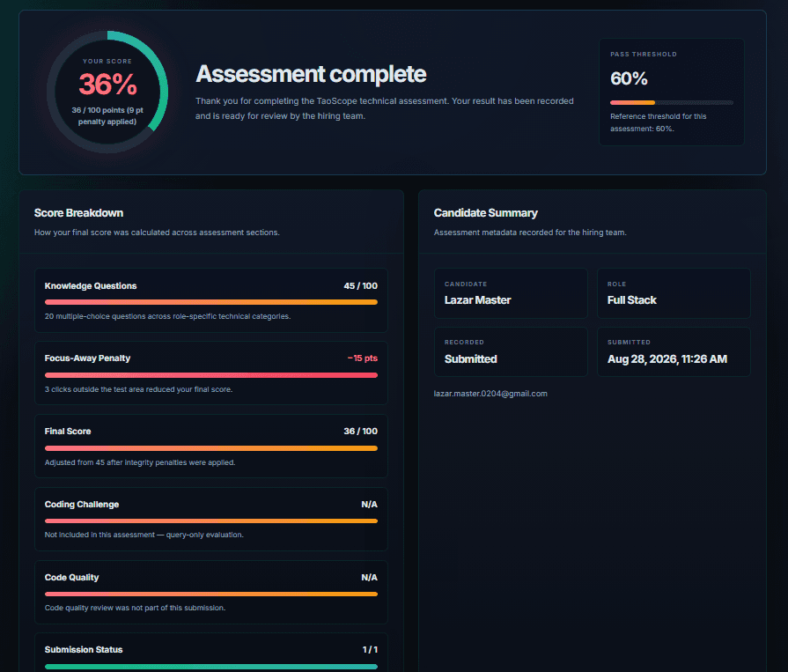The height and width of the screenshot is (672, 788).
Task: Click the Focus-Away Penalty progress bar
Action: click(211, 375)
